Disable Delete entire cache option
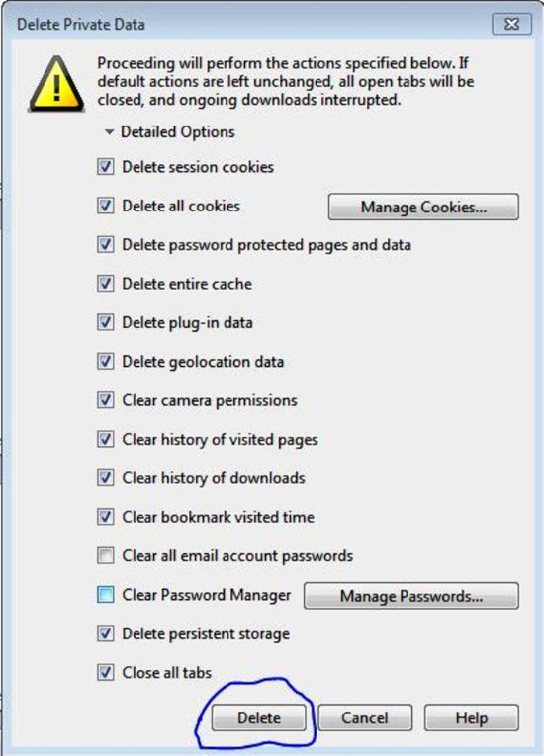544x756 pixels. pos(105,284)
